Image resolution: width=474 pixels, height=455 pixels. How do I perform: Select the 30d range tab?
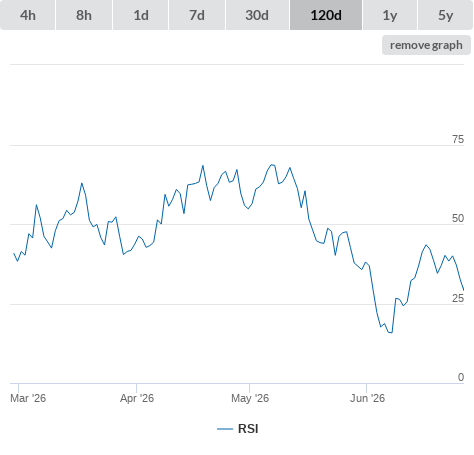pos(257,15)
